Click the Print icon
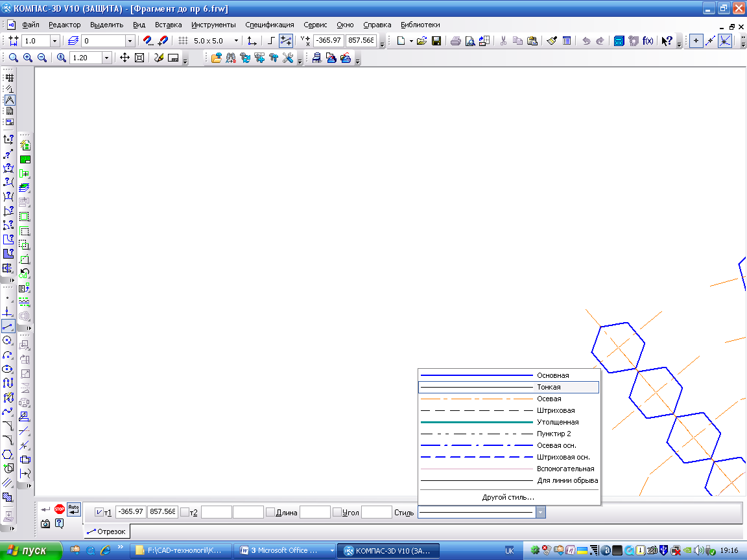The image size is (747, 560). (x=455, y=41)
